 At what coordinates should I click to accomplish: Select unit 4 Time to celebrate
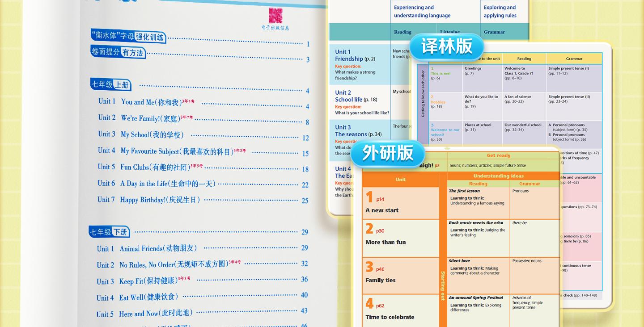click(x=401, y=310)
